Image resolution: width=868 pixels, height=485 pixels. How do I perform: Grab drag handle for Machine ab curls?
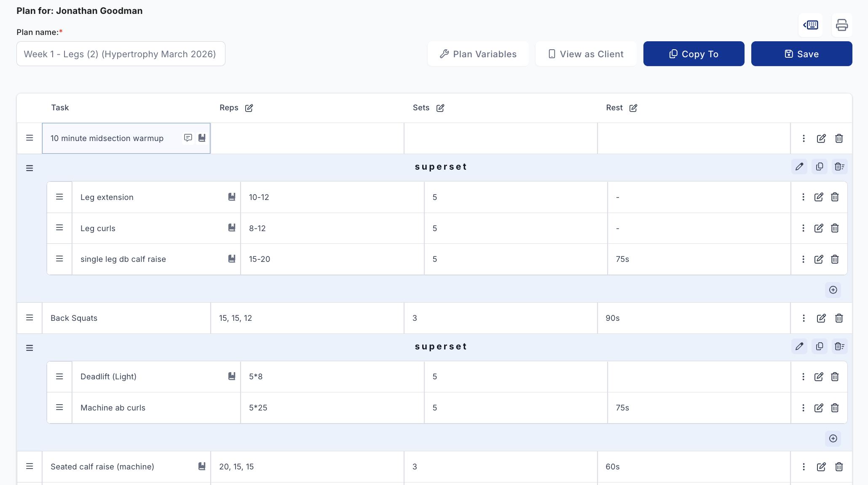coord(59,408)
